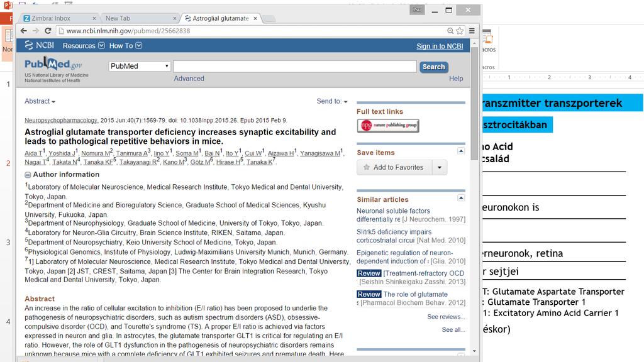
Task: Collapse the Author information section
Action: point(28,175)
